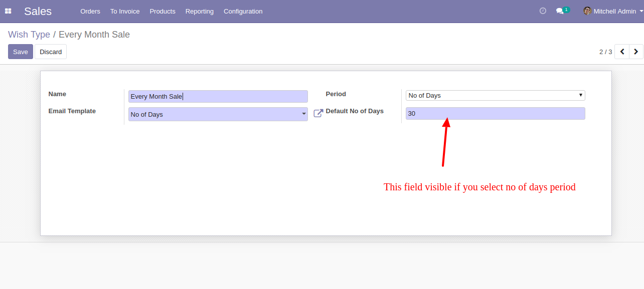Click the Period field label

(x=336, y=94)
